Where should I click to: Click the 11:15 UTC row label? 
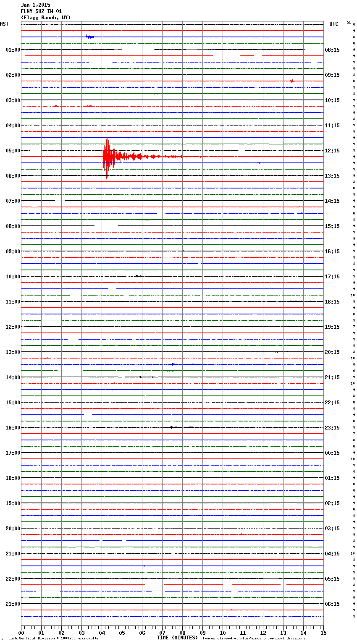pyautogui.click(x=332, y=126)
